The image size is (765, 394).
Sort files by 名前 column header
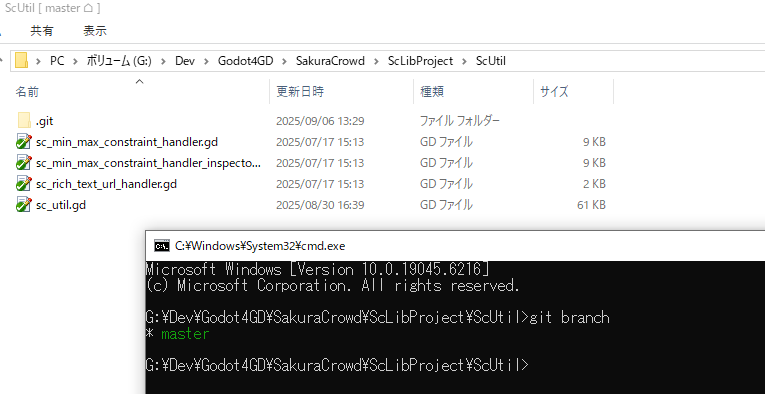27,92
